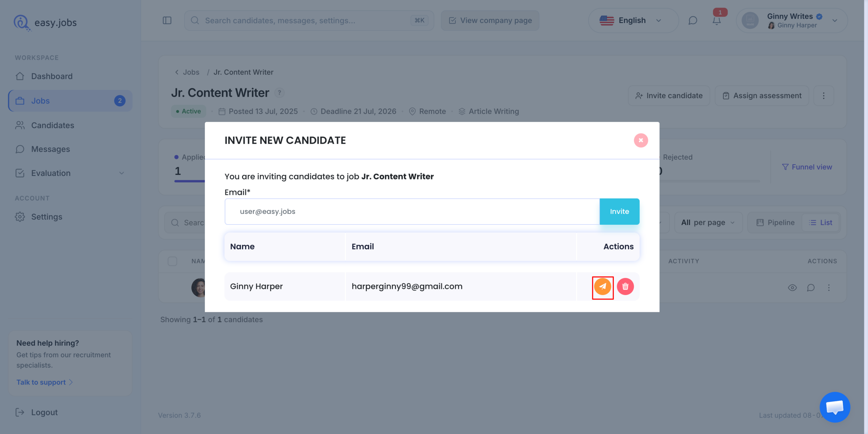
Task: Click the Jobs count badge 2
Action: click(120, 101)
